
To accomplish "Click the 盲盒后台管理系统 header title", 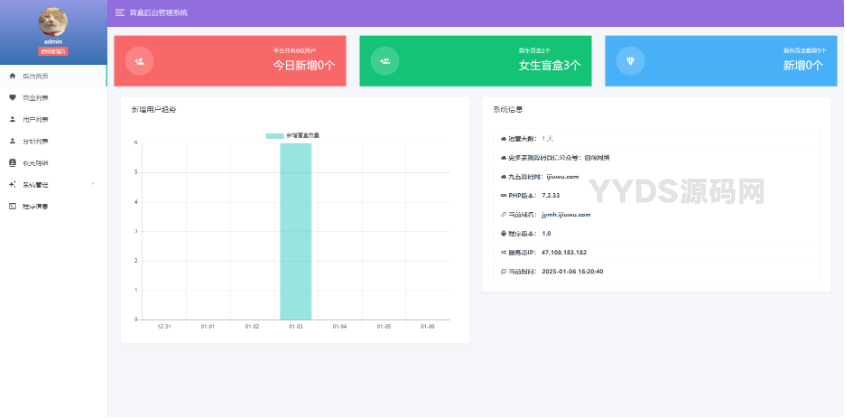I will point(159,12).
